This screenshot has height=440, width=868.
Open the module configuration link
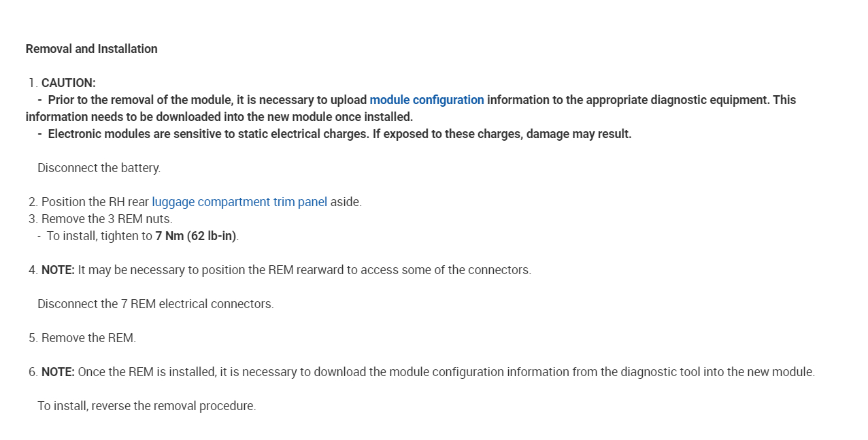point(427,100)
